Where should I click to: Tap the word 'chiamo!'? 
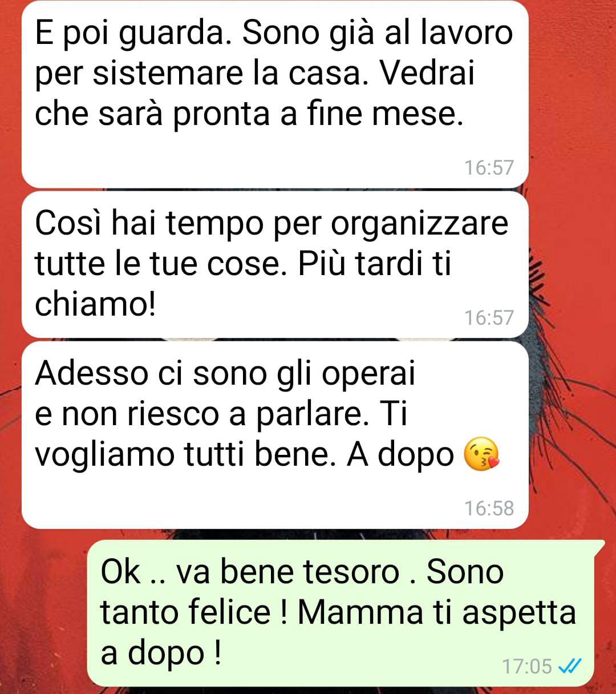tap(95, 304)
